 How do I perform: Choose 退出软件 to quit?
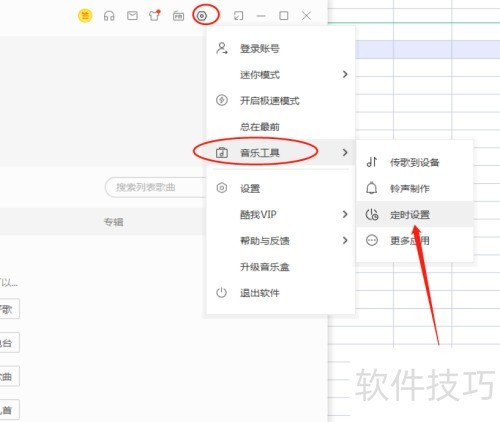(280, 293)
